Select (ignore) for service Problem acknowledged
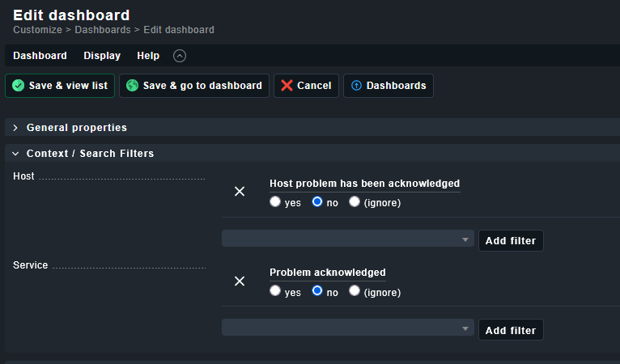The width and height of the screenshot is (620, 364). point(355,291)
